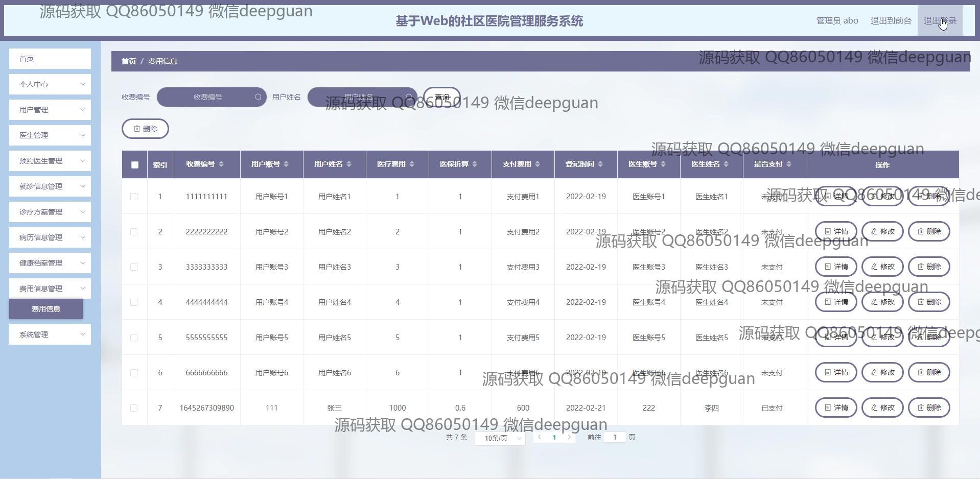Click the 前往 page number input
Viewport: 980px width, 479px height.
click(615, 437)
